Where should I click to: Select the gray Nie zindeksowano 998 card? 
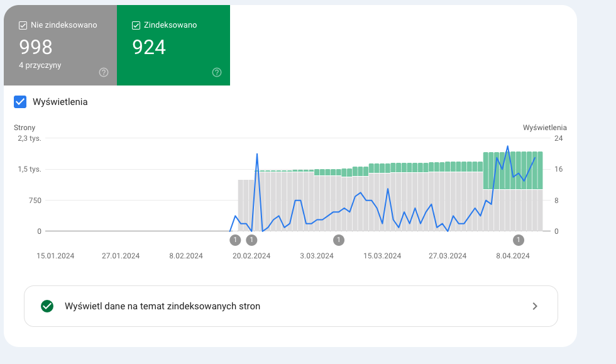pyautogui.click(x=60, y=45)
